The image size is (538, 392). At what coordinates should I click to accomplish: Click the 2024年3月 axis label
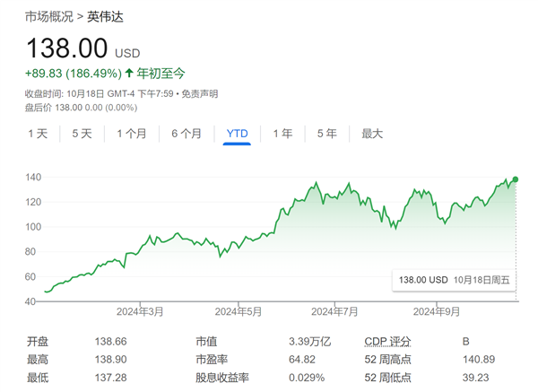[x=140, y=312]
